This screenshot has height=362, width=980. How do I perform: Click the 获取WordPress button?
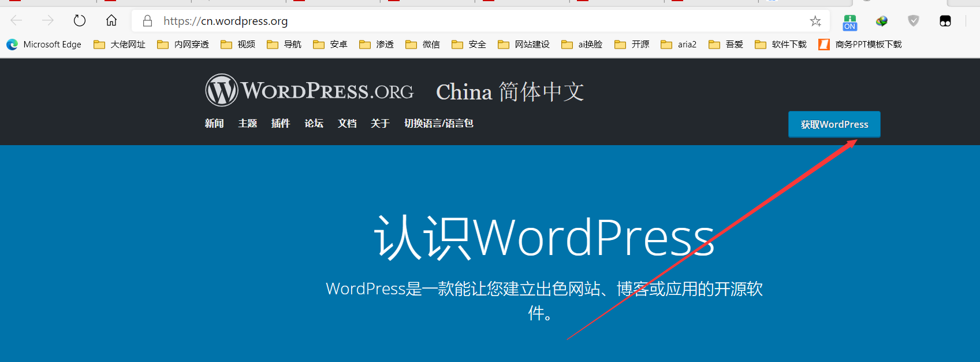point(834,124)
